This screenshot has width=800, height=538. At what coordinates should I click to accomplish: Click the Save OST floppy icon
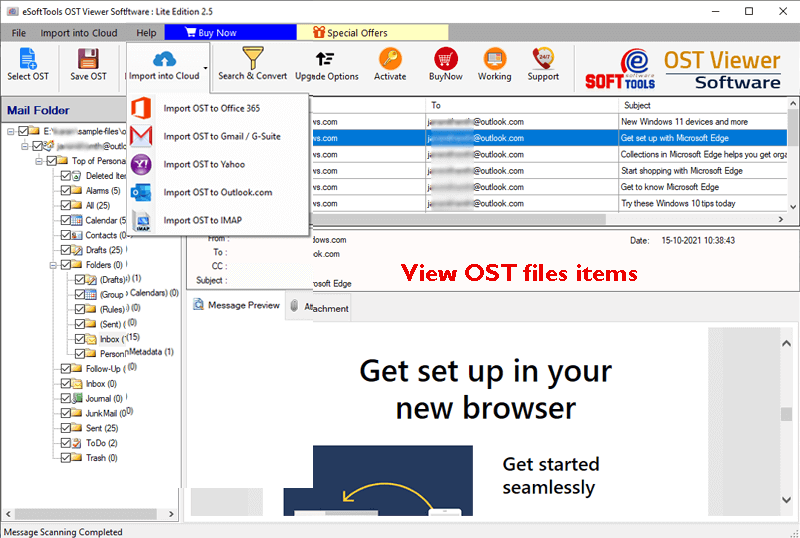coord(88,58)
